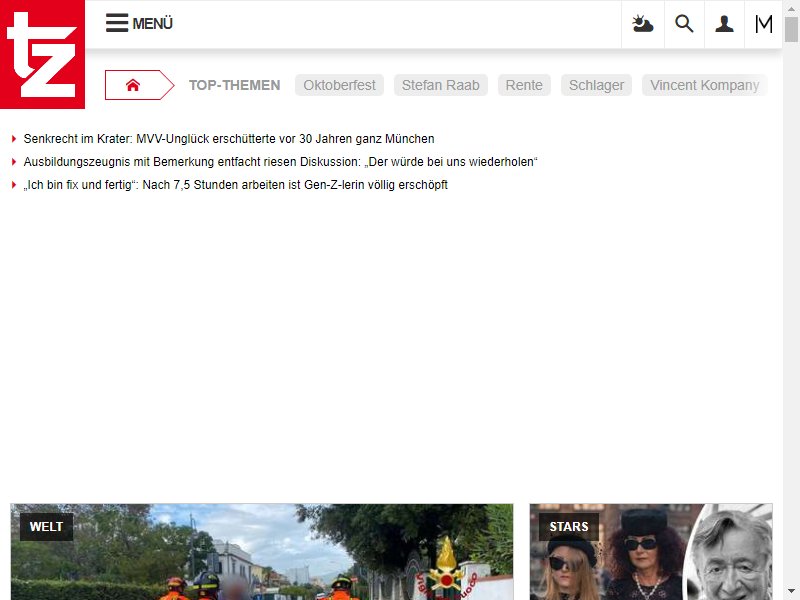Screen dimensions: 800x600
Task: Read the MVV-Unglück Krater headline
Action: [229, 139]
